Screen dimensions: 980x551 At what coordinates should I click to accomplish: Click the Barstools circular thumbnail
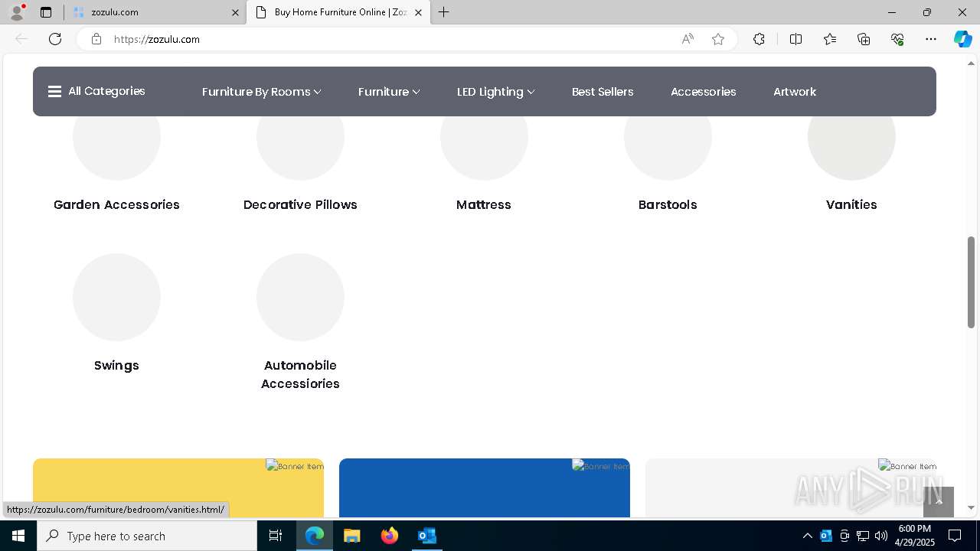point(668,147)
